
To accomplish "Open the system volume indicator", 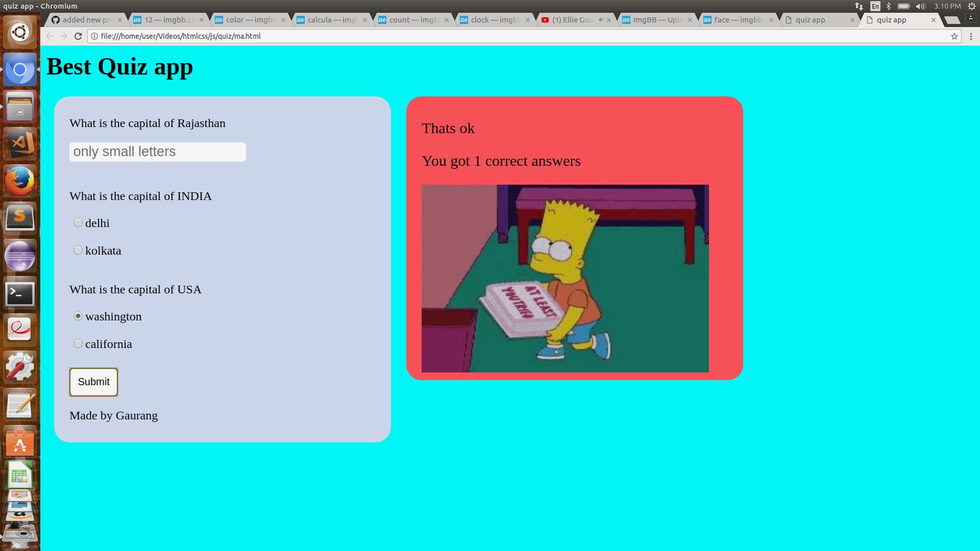I will [x=920, y=6].
